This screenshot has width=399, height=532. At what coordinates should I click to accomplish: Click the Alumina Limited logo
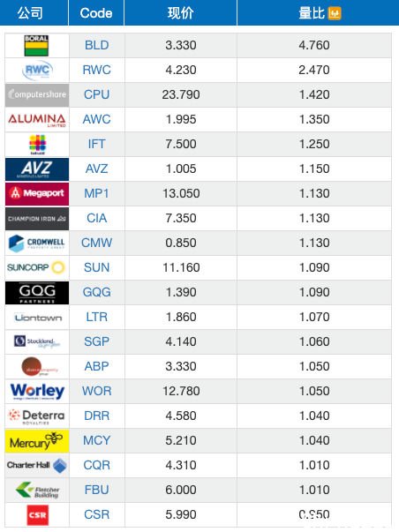[37, 120]
